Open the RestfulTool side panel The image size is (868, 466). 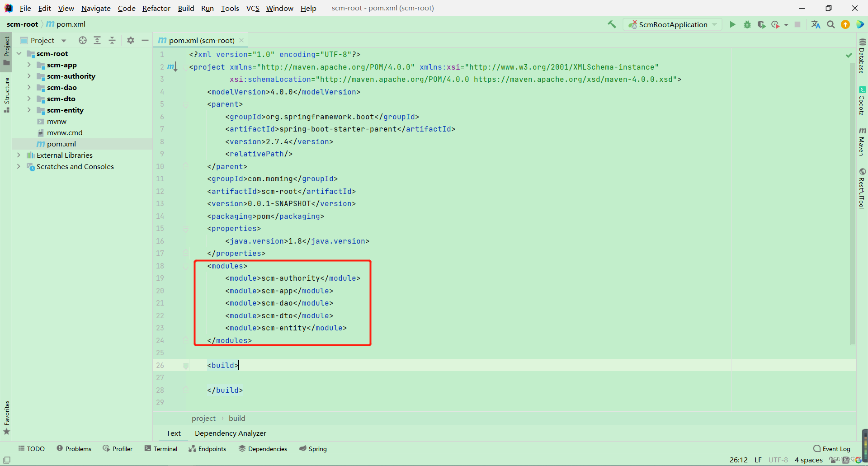click(x=862, y=188)
